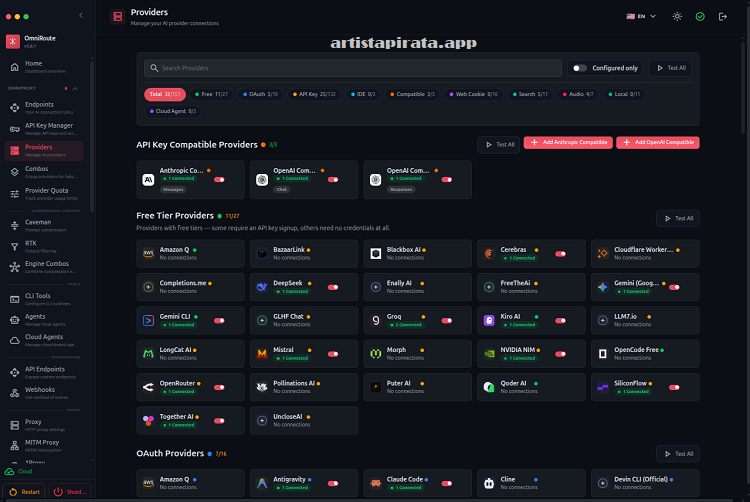Open the Agents sidebar icon
This screenshot has width=750, height=502.
click(15, 320)
